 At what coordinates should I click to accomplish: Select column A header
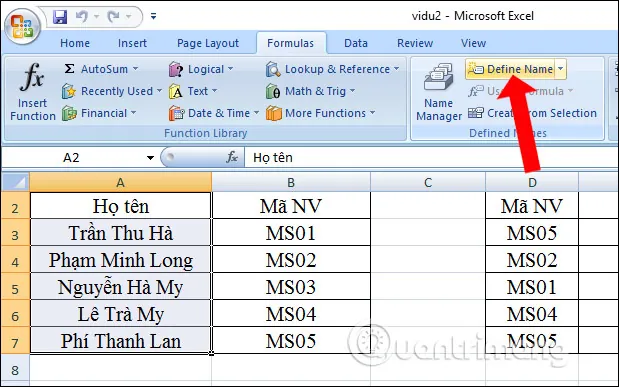coord(120,182)
